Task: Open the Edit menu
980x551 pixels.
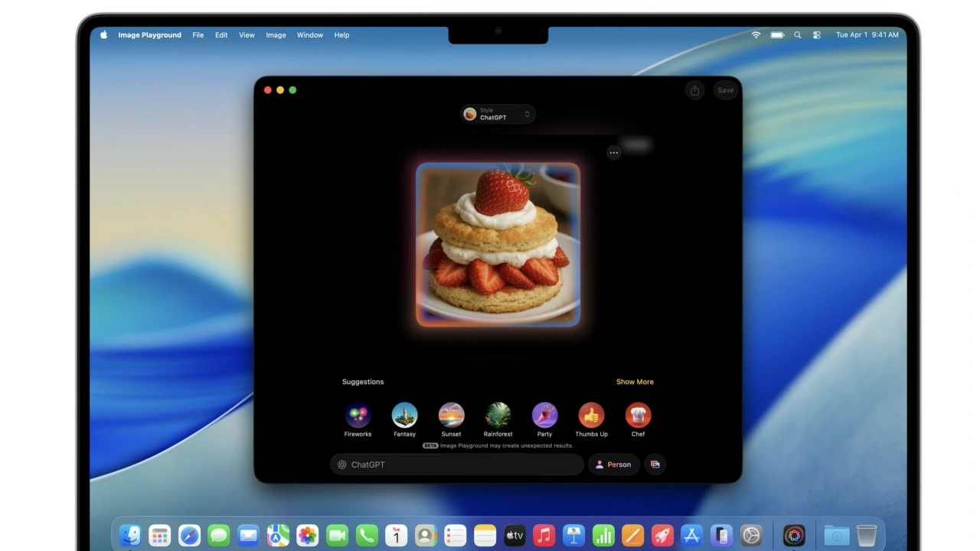Action: tap(221, 35)
